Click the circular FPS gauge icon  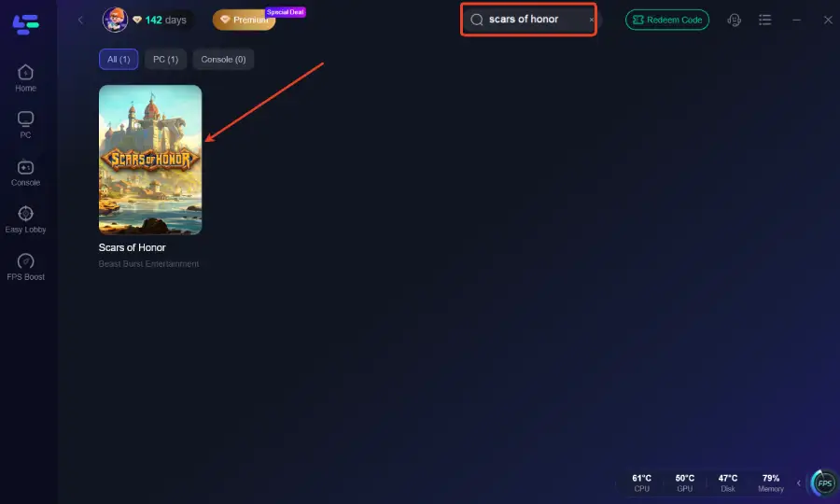click(x=824, y=483)
